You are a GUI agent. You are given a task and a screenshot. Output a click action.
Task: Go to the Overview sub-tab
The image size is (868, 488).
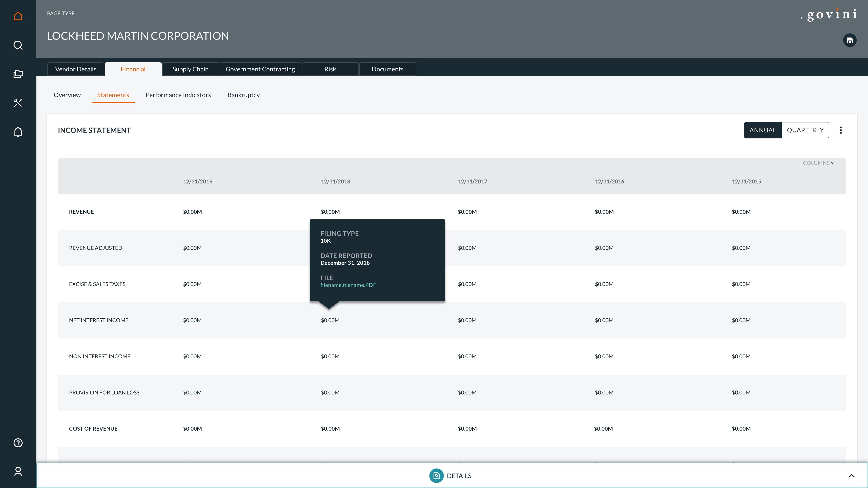[x=67, y=95]
